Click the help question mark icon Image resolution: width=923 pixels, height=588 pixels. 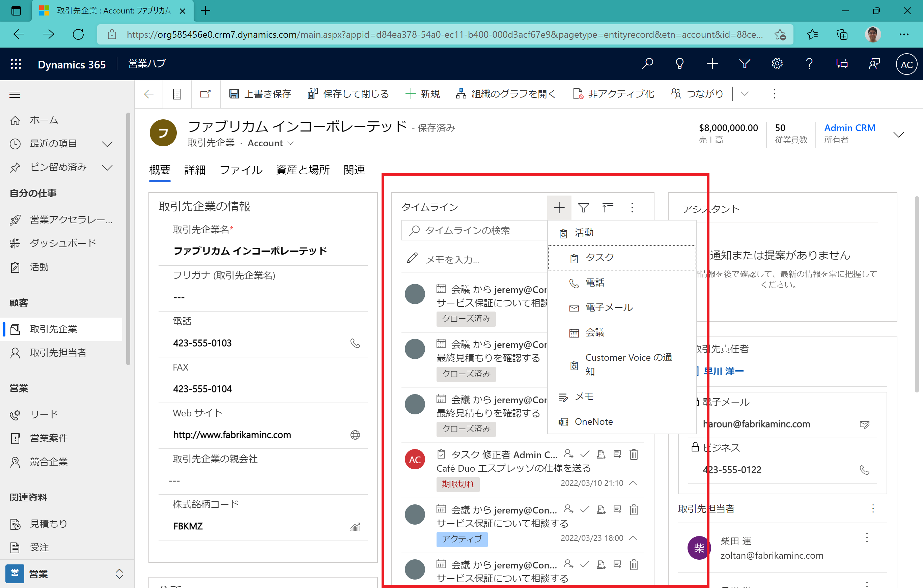pos(809,64)
